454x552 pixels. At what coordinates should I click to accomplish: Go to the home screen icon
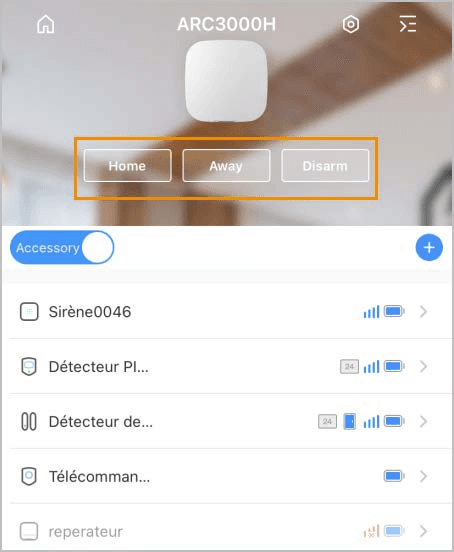(x=46, y=25)
